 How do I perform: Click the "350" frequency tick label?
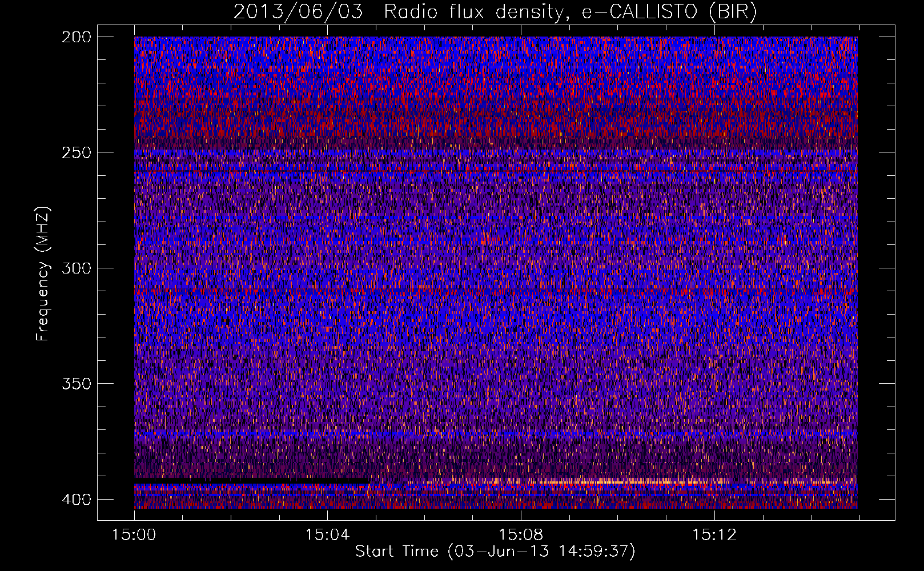76,384
